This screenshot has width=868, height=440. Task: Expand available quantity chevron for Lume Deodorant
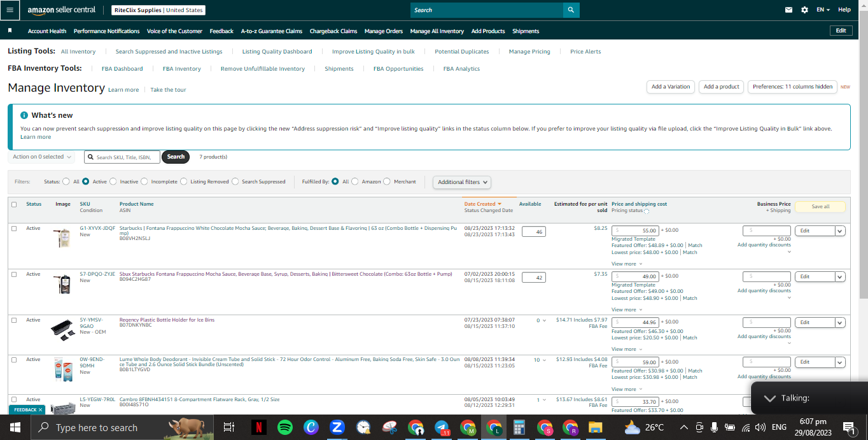coord(544,360)
